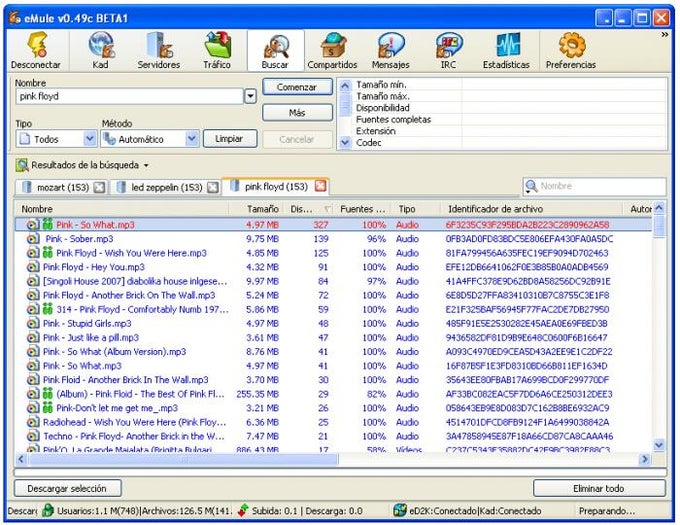The width and height of the screenshot is (680, 525).
Task: Open the Tipo Todos dropdown
Action: 56,139
